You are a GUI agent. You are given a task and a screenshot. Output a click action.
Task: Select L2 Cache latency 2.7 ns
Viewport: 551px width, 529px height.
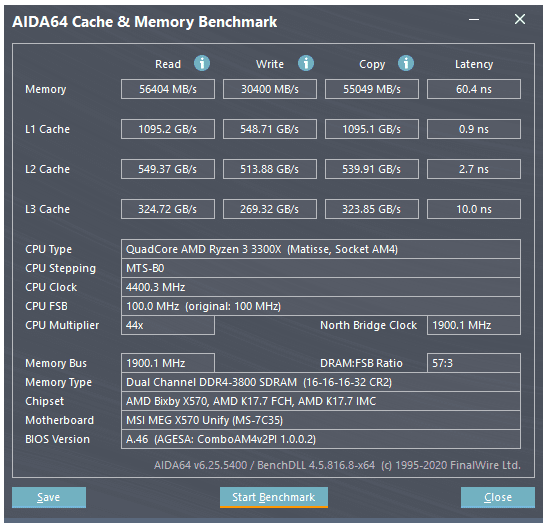pos(474,169)
